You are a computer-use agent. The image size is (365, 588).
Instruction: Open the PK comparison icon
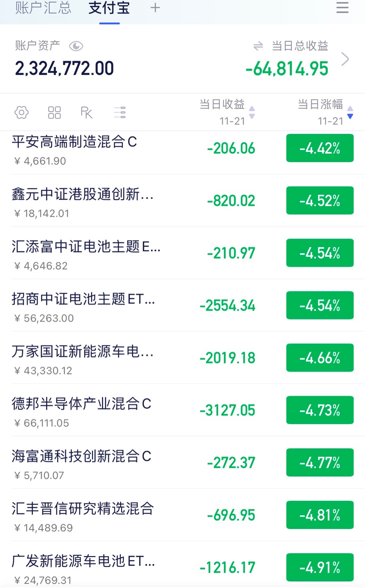87,112
